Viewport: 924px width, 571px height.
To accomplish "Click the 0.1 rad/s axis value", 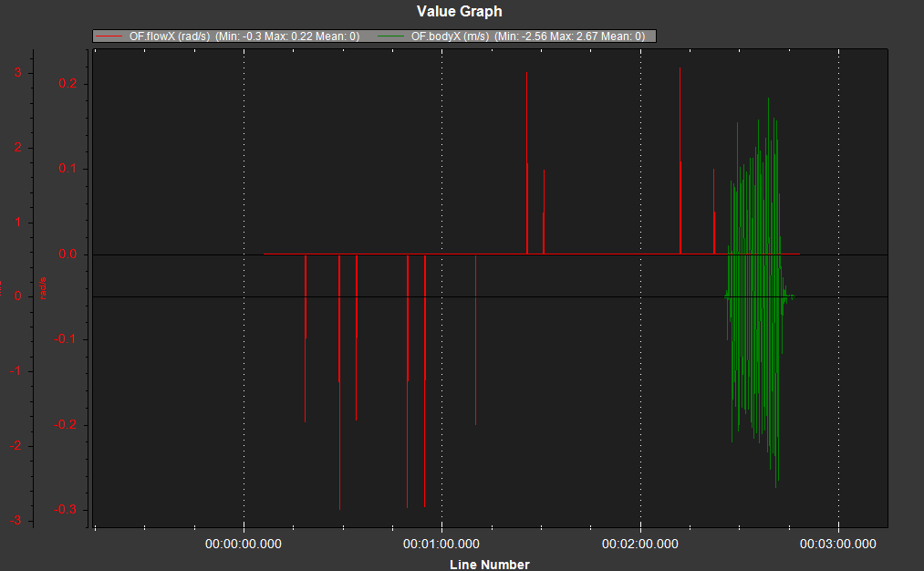I will [x=67, y=169].
